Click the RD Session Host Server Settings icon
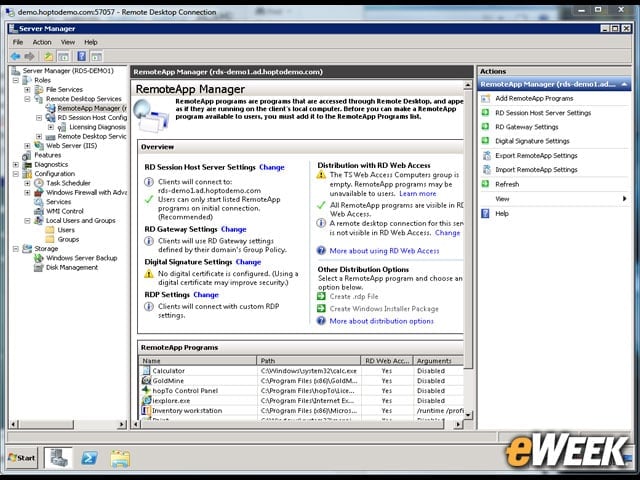The width and height of the screenshot is (640, 480). [486, 113]
